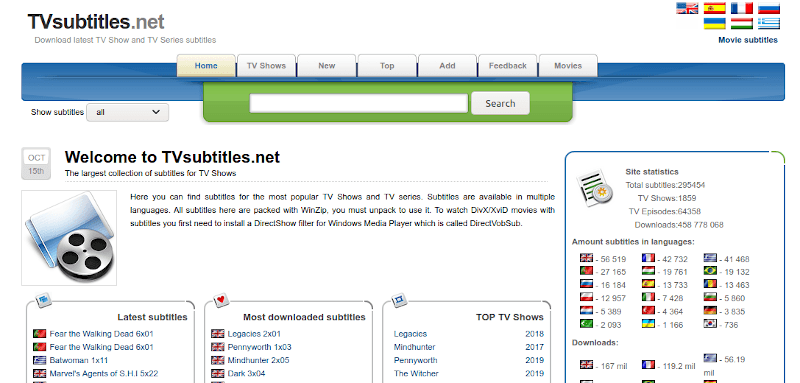800x383 pixels.
Task: Select the flag beside 5 860
Action: pos(710,297)
